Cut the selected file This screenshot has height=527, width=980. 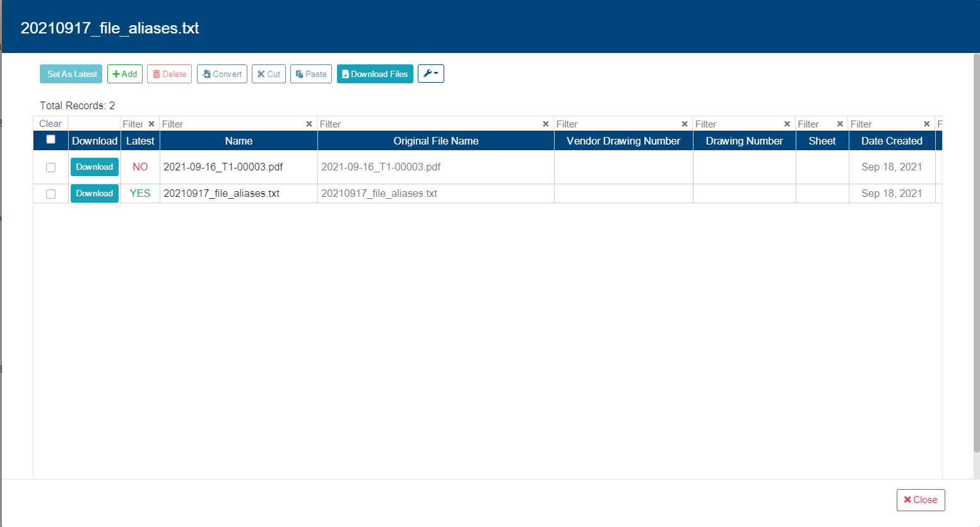pos(269,74)
